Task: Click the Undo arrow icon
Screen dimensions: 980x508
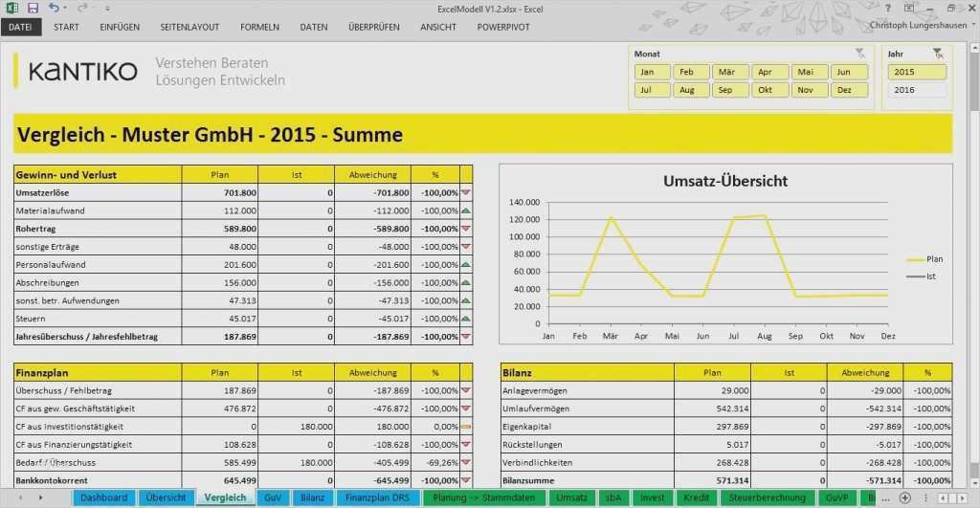Action: 54,8
